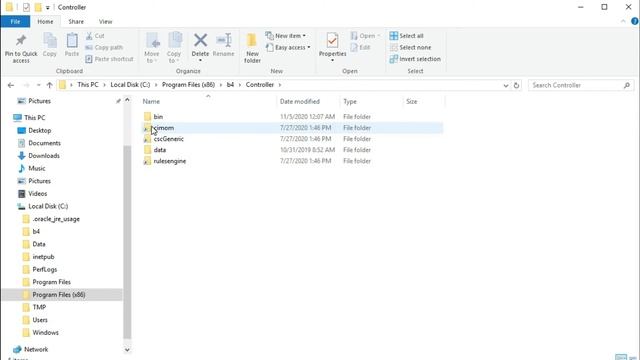Image resolution: width=640 pixels, height=360 pixels.
Task: Click navigation pane scroll down arrow
Action: [127, 349]
